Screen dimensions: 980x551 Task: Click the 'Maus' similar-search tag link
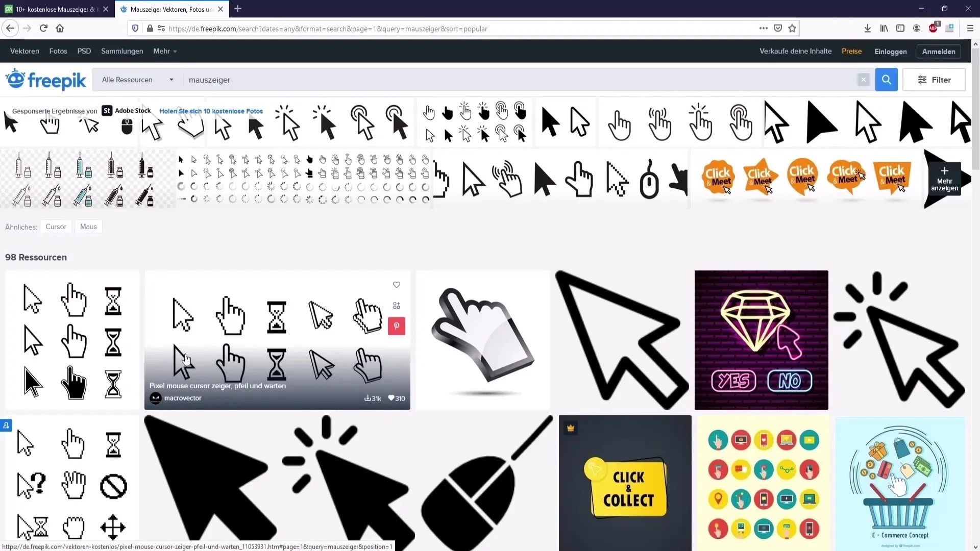coord(88,227)
